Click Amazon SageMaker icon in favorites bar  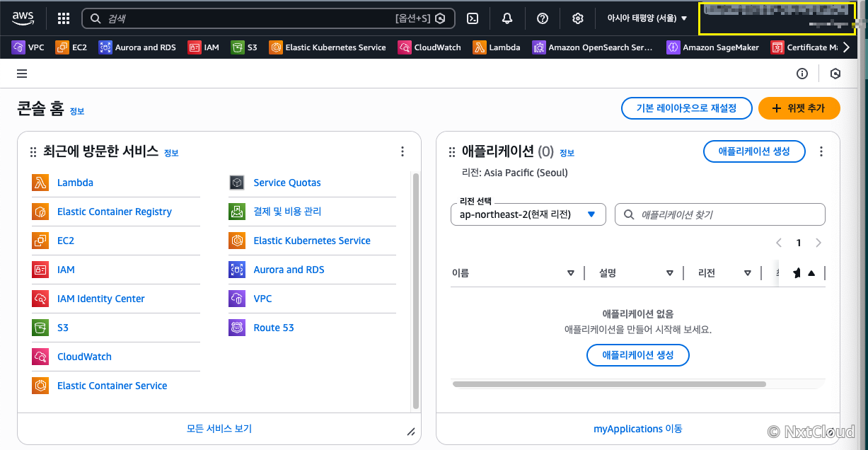(673, 47)
